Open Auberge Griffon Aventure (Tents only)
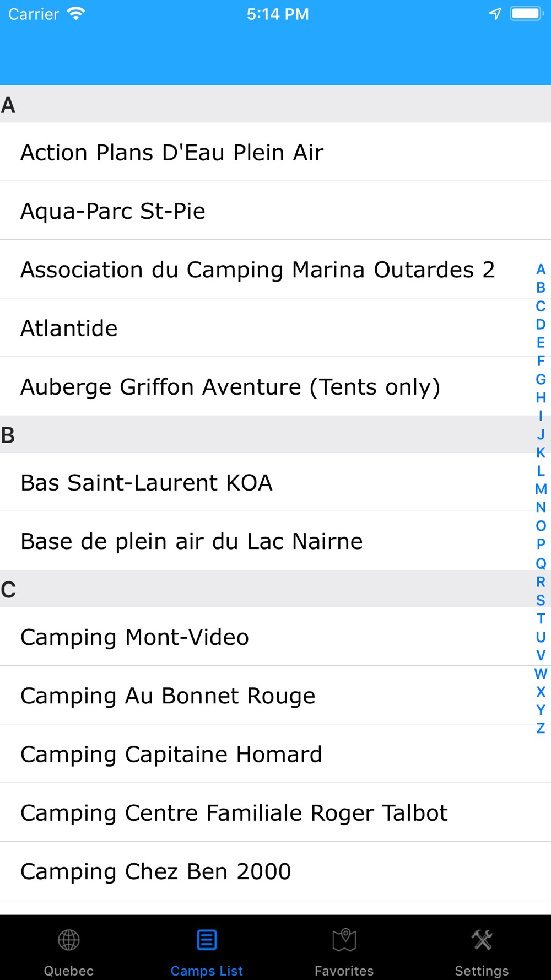This screenshot has height=980, width=551. [x=230, y=387]
